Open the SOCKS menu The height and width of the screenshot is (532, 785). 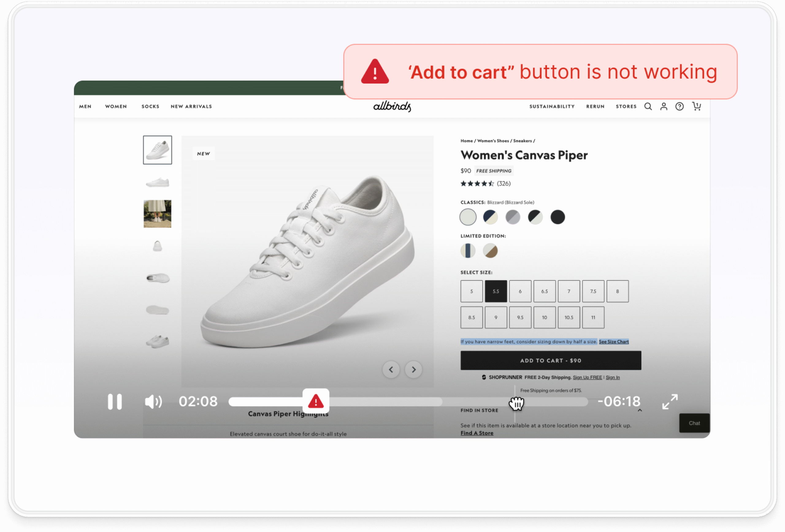click(150, 106)
